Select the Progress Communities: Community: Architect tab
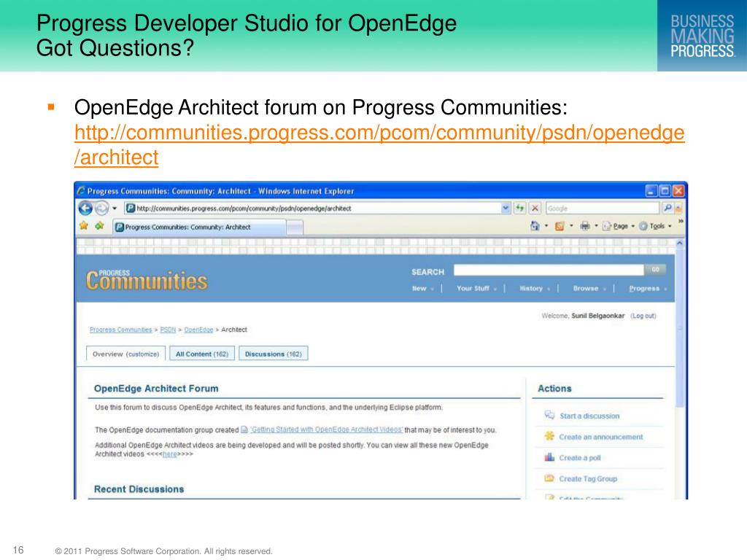 click(x=199, y=227)
